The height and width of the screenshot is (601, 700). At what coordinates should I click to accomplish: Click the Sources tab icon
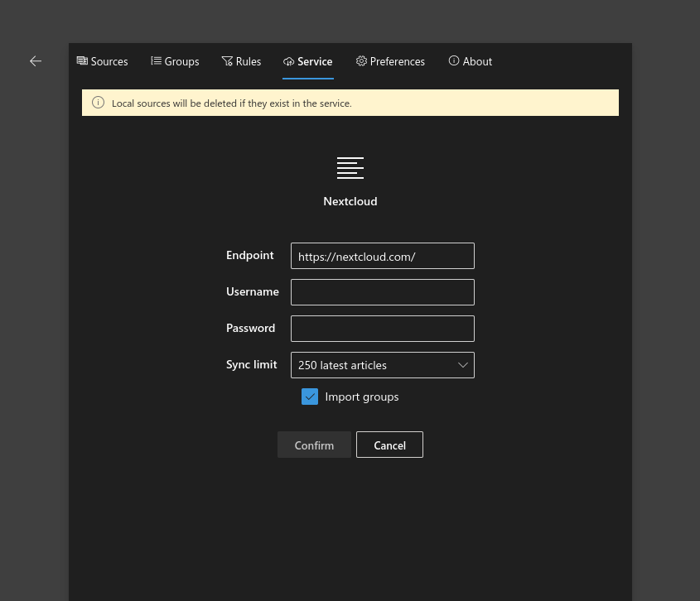pyautogui.click(x=82, y=60)
